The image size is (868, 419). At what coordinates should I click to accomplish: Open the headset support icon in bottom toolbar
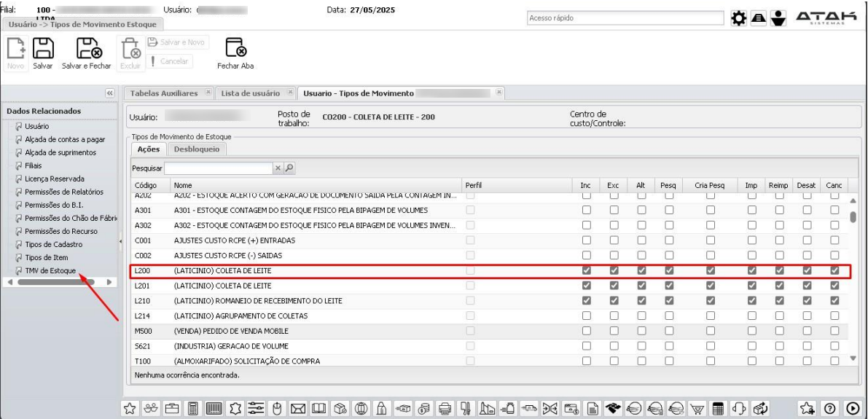[739, 409]
